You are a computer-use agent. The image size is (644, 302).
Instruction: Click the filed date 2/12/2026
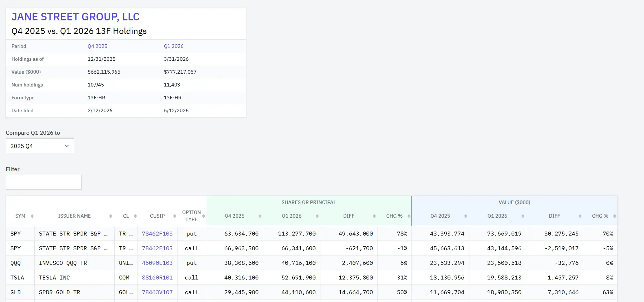(100, 110)
